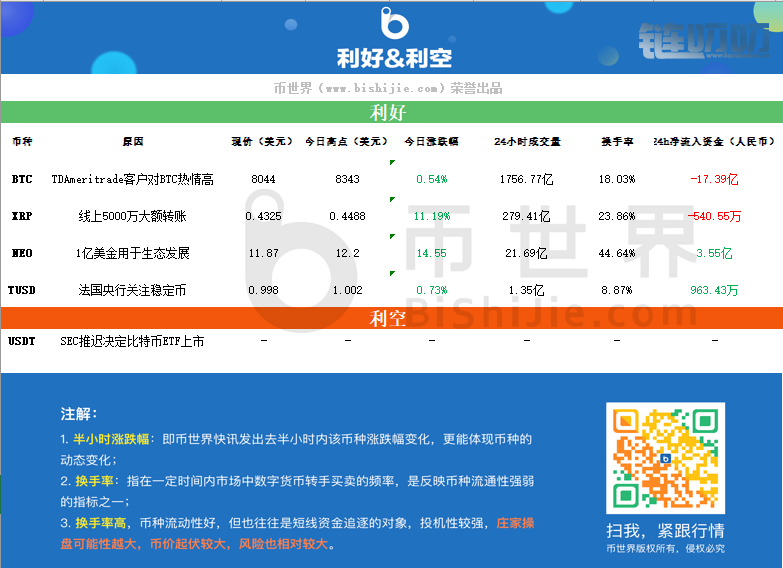The height and width of the screenshot is (568, 783).
Task: Click the Bishijie 'b' logo icon at top
Action: [x=394, y=23]
